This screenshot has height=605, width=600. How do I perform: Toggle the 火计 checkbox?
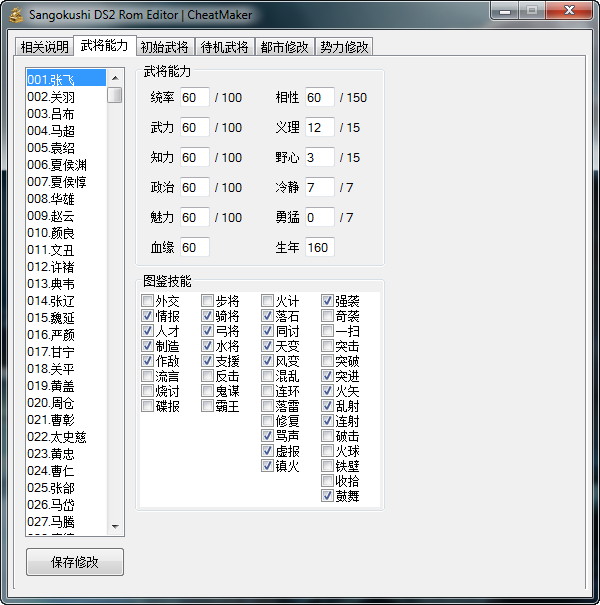click(267, 301)
